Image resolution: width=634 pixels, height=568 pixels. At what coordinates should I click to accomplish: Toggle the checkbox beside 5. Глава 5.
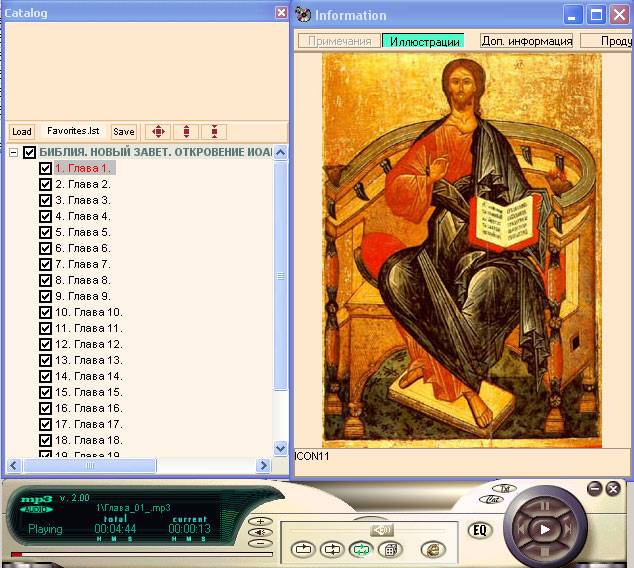click(x=45, y=232)
